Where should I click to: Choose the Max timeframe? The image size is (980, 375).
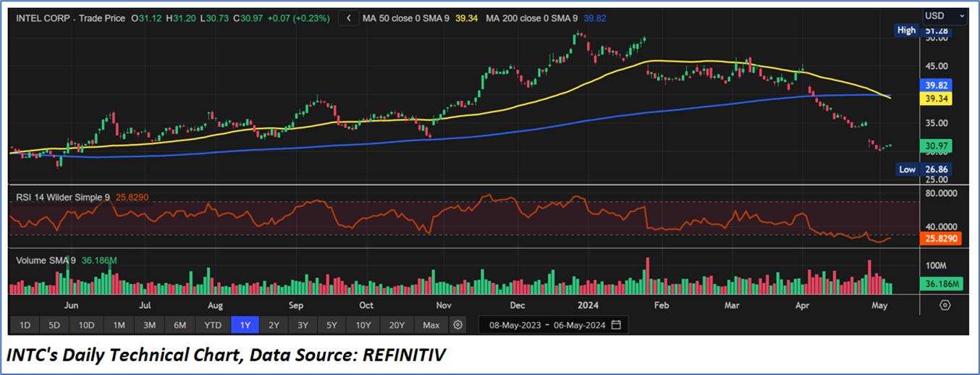(431, 325)
